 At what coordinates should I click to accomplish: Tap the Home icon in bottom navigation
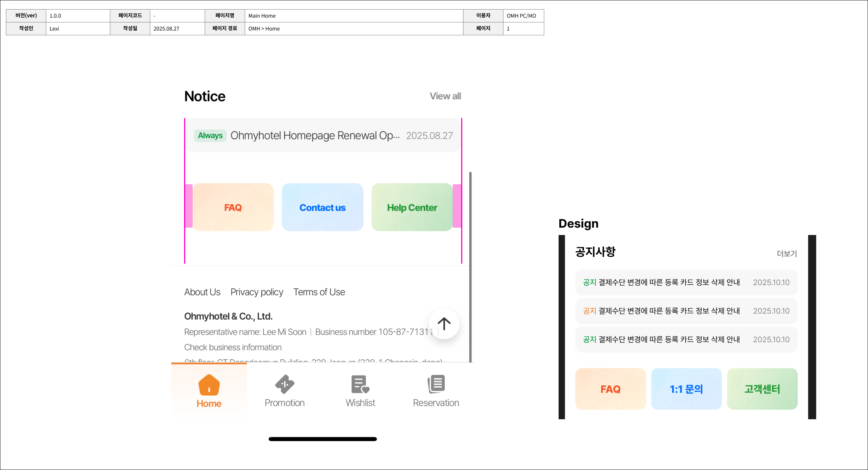tap(209, 385)
